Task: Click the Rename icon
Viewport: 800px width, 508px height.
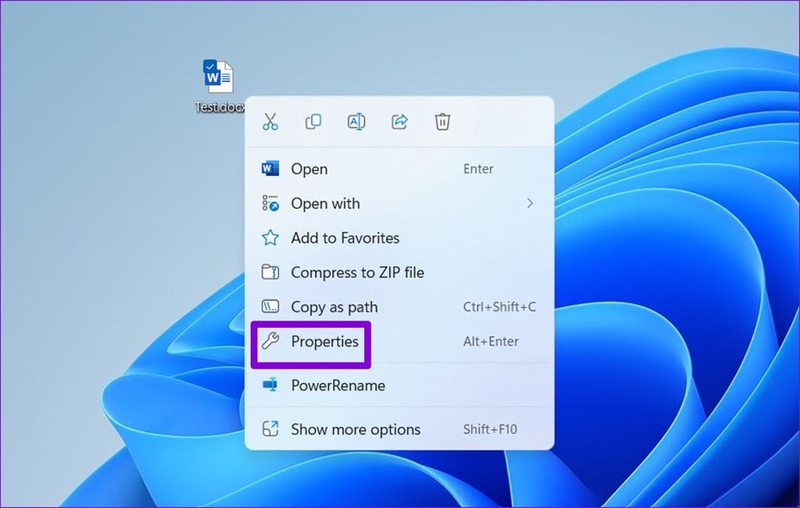Action: coord(356,122)
